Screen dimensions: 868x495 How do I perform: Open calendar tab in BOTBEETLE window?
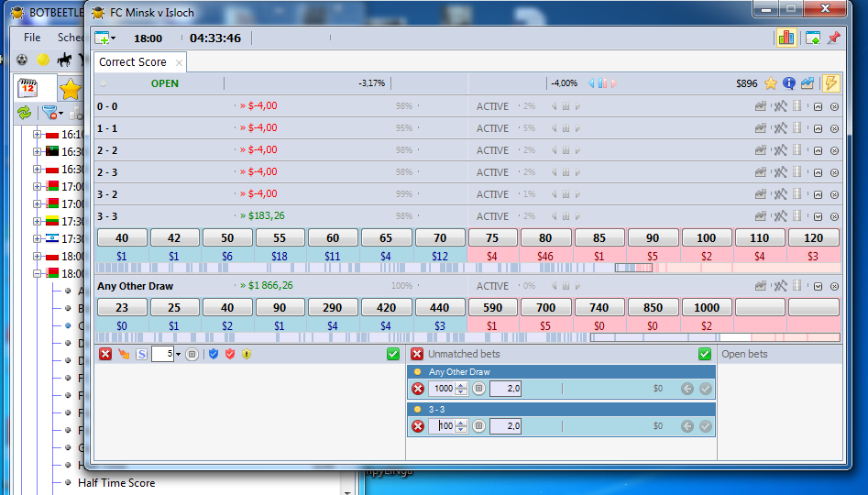click(x=27, y=89)
